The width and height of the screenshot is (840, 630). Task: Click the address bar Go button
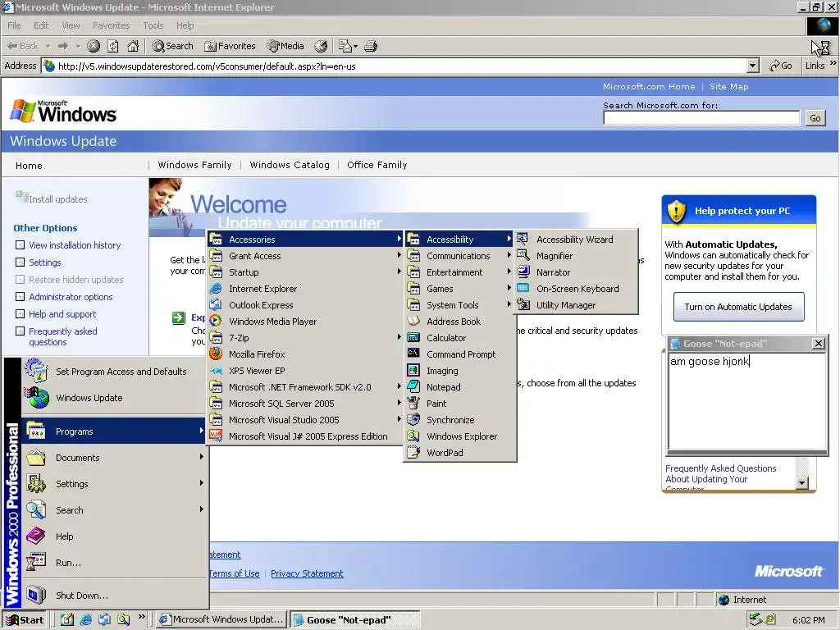point(781,66)
